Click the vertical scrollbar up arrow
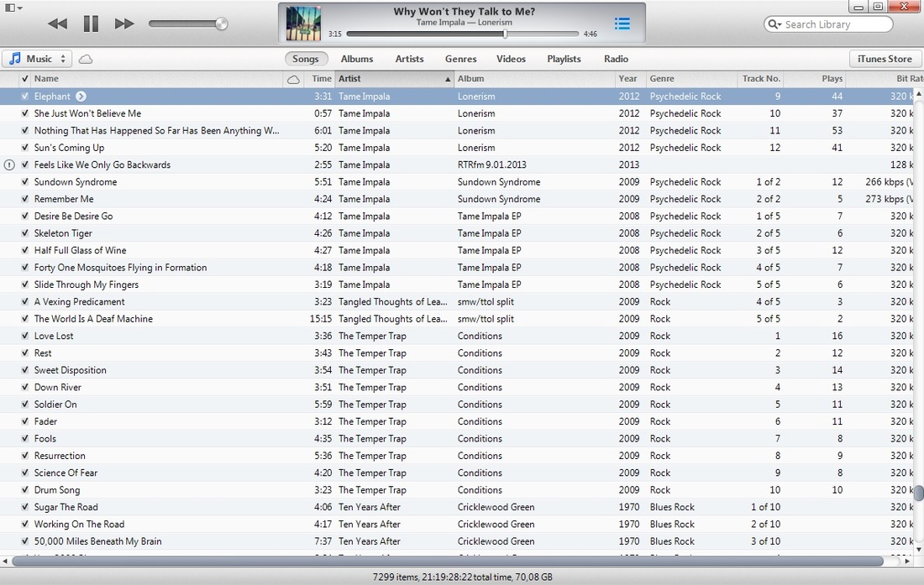Screen dimensions: 924x585 click(x=919, y=94)
